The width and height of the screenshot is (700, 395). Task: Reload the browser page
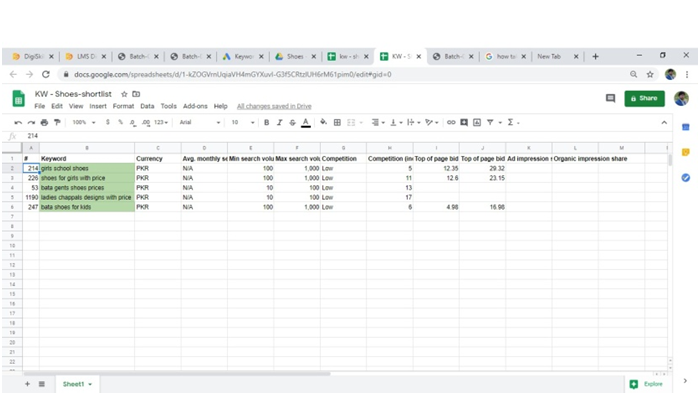tap(46, 75)
